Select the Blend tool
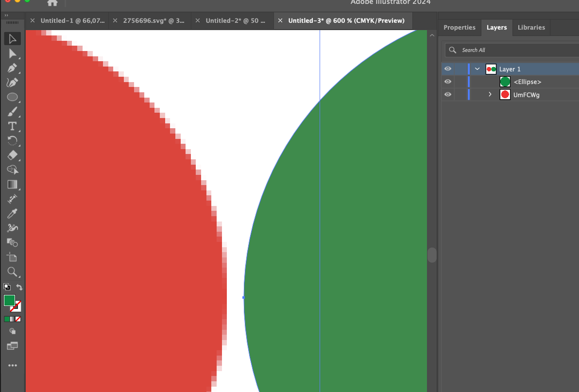The width and height of the screenshot is (579, 392). 12,242
